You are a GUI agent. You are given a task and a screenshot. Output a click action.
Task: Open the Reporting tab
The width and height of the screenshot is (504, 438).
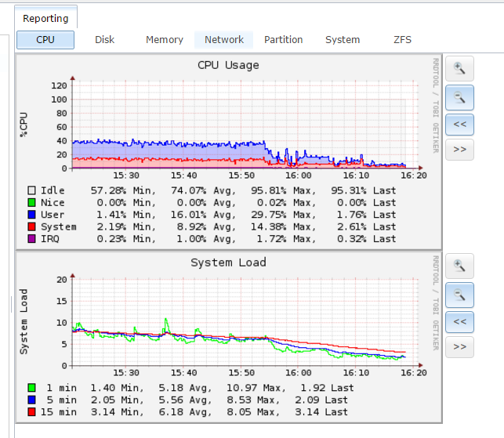[x=45, y=18]
